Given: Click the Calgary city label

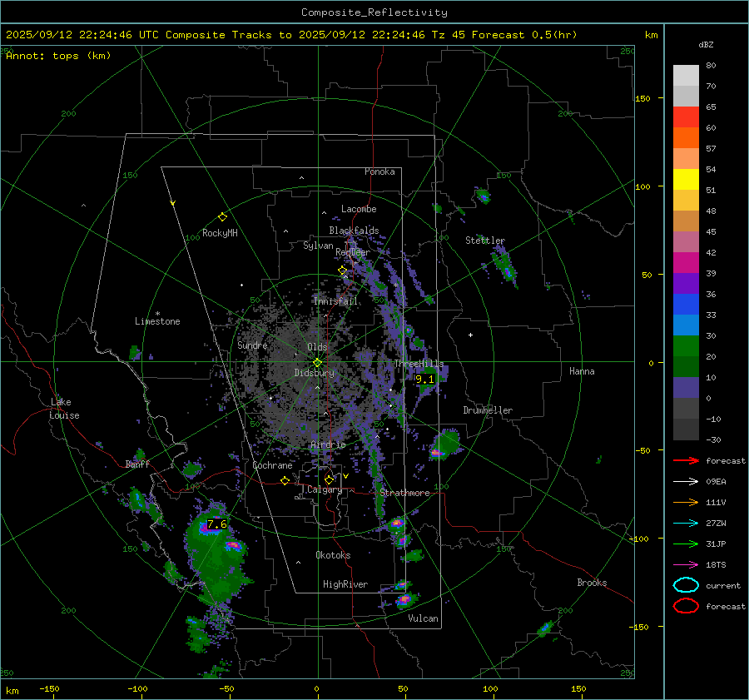Looking at the screenshot, I should click(x=325, y=489).
